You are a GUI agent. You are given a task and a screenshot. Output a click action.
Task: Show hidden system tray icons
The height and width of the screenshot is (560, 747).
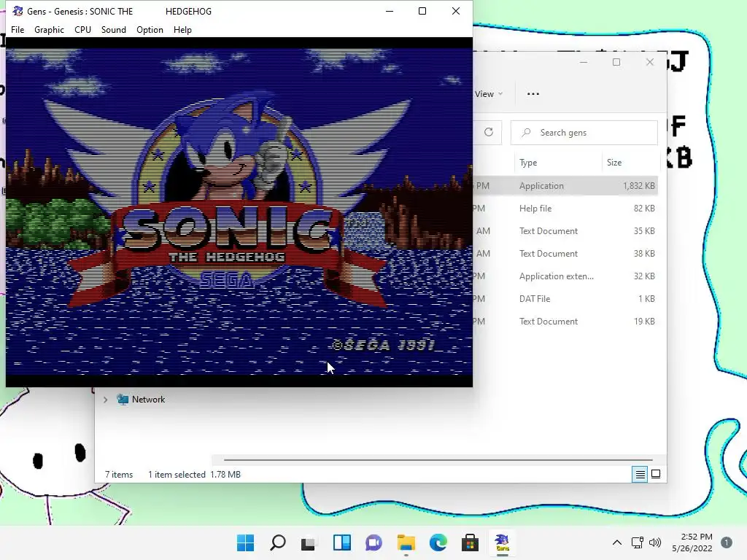[x=617, y=542]
